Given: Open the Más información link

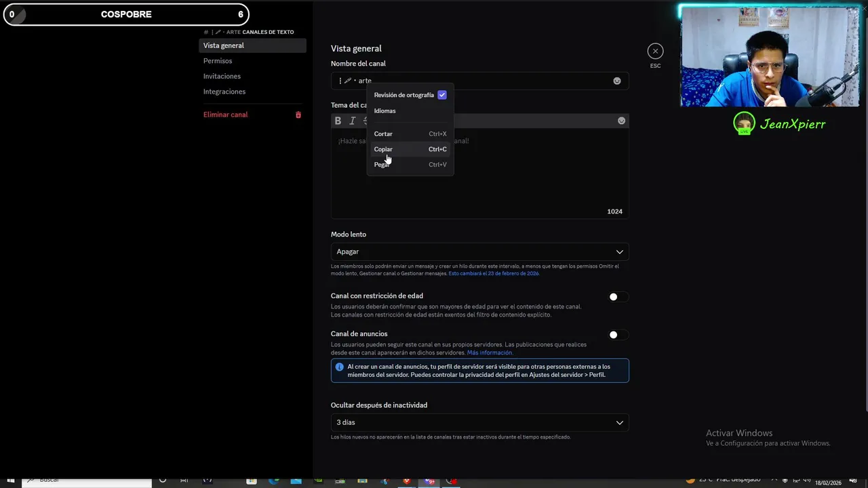Looking at the screenshot, I should pos(490,352).
